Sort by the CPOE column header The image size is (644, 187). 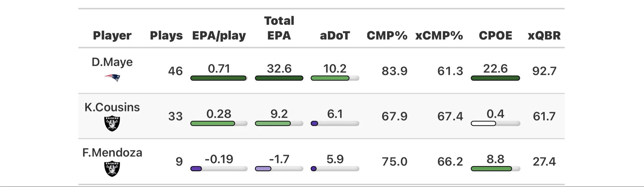tap(495, 35)
